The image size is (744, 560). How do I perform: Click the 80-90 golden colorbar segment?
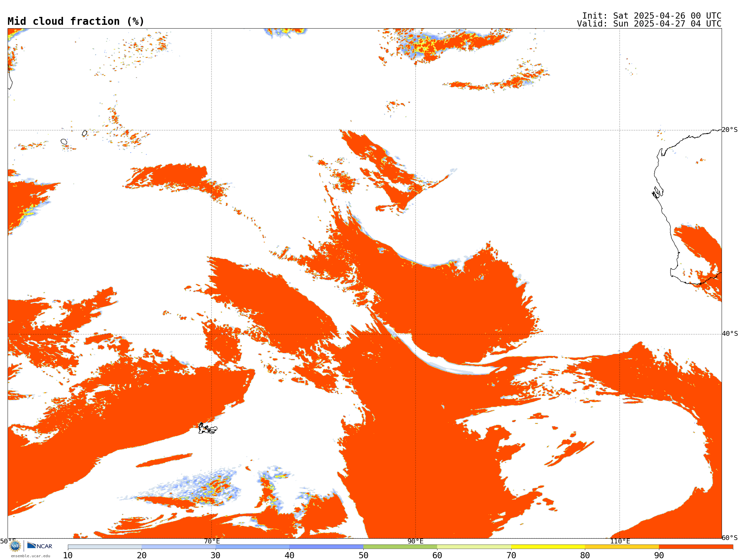622,547
